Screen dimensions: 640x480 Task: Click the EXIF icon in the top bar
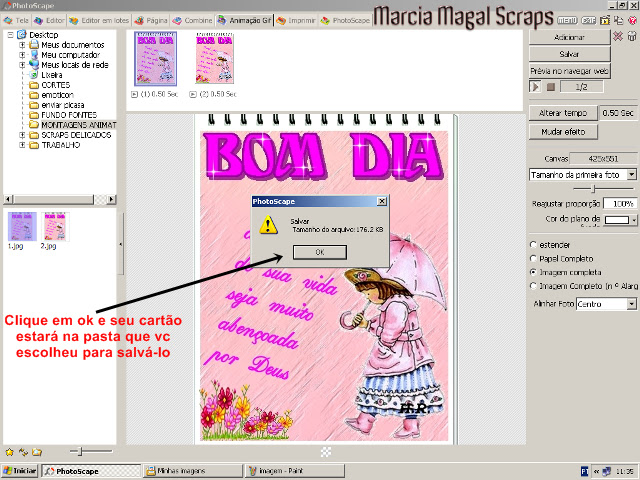coord(589,20)
